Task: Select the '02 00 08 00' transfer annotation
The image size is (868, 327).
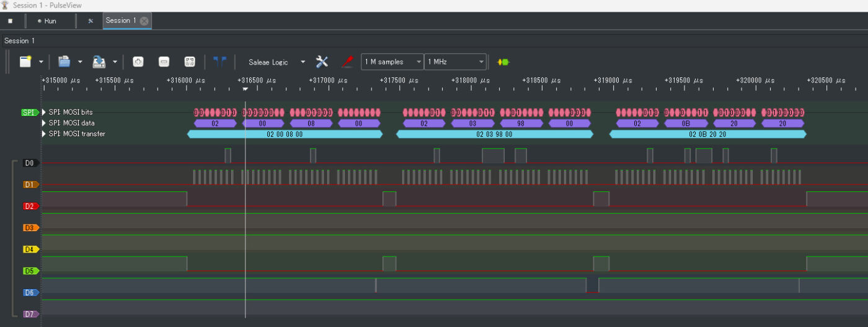Action: click(x=285, y=134)
